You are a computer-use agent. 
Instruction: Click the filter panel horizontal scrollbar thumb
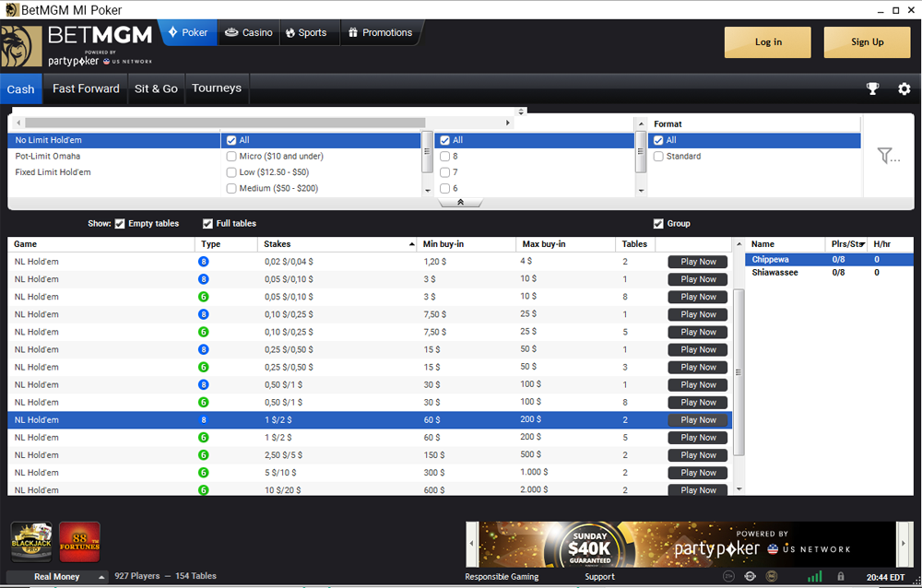(x=225, y=123)
